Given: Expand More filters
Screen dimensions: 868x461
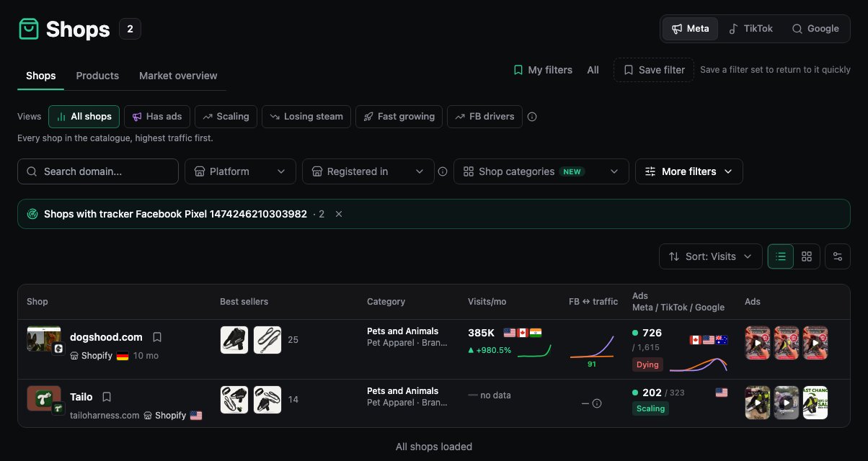Looking at the screenshot, I should coord(689,171).
